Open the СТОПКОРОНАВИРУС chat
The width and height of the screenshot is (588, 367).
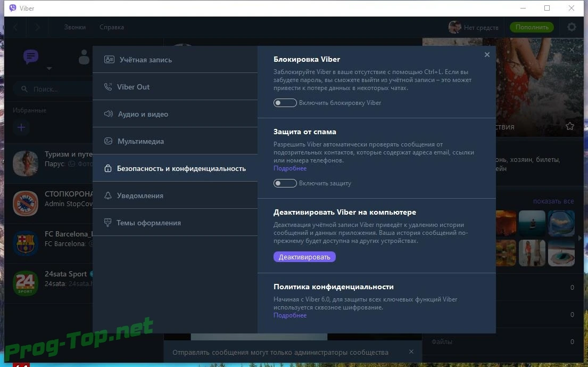pyautogui.click(x=49, y=203)
